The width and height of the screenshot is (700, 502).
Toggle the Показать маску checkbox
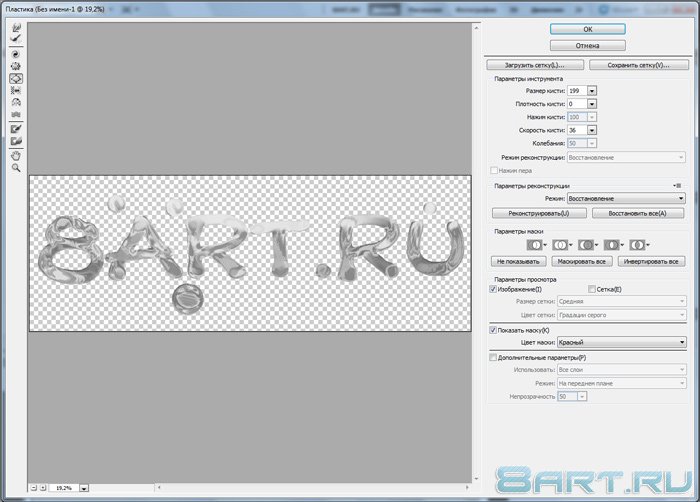coord(493,330)
